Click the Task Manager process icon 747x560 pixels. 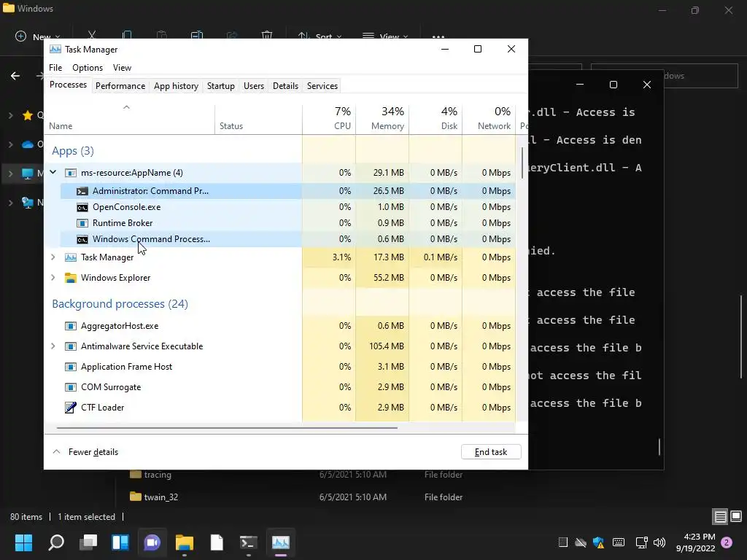(x=71, y=257)
